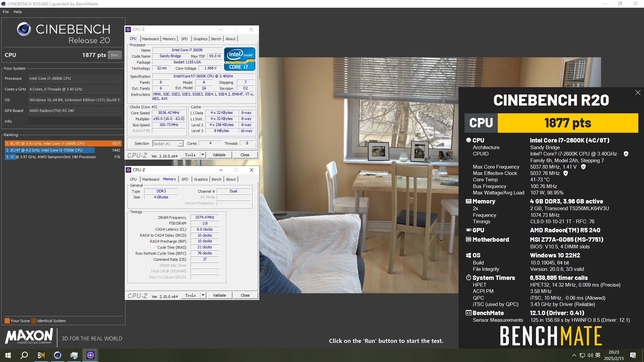The height and width of the screenshot is (362, 644).
Task: Switch to Cinebench taskbar icon
Action: 57,355
